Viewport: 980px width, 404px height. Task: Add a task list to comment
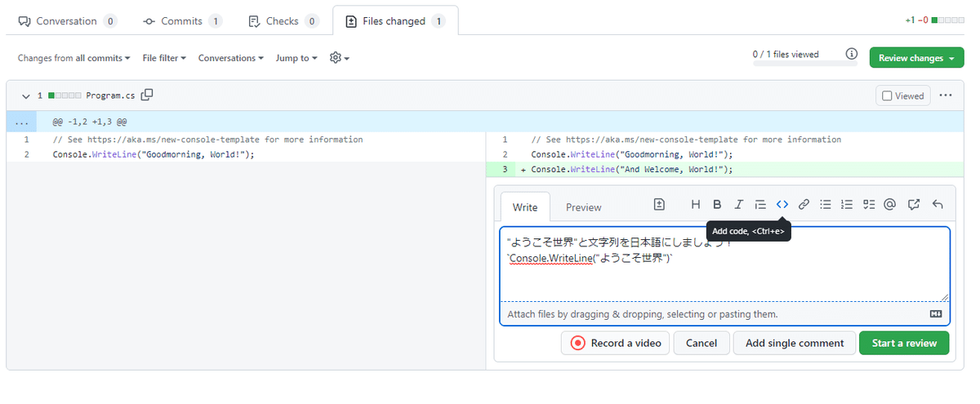tap(869, 205)
